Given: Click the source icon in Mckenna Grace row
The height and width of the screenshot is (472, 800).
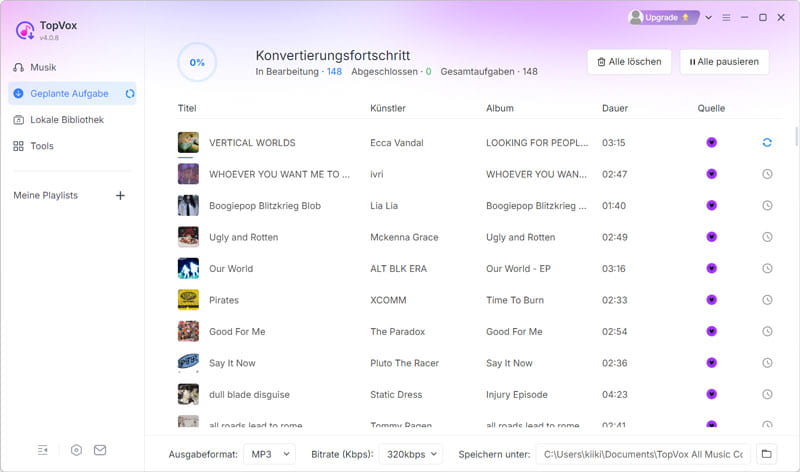Looking at the screenshot, I should point(711,237).
